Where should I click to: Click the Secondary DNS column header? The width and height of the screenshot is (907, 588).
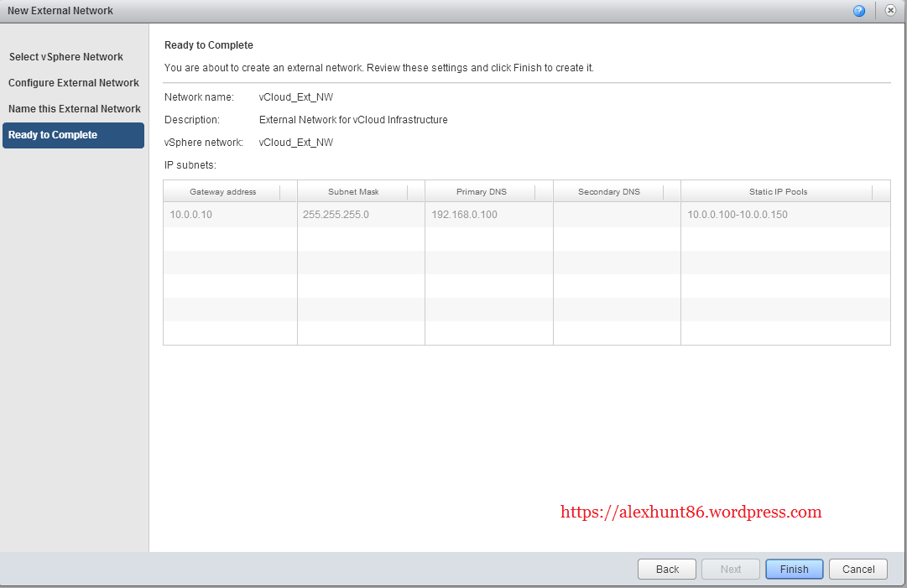point(609,192)
